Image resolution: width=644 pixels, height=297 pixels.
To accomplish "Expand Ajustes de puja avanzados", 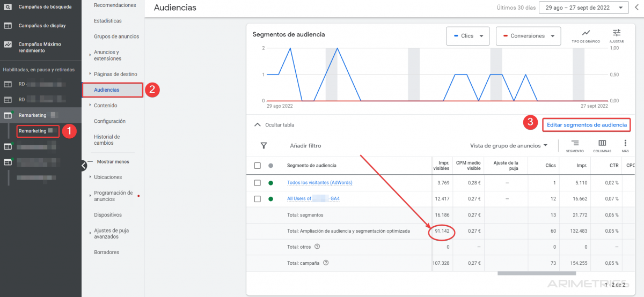I will click(x=90, y=234).
